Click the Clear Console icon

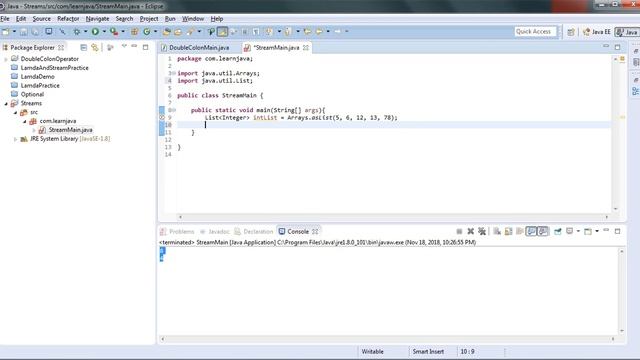click(x=497, y=231)
